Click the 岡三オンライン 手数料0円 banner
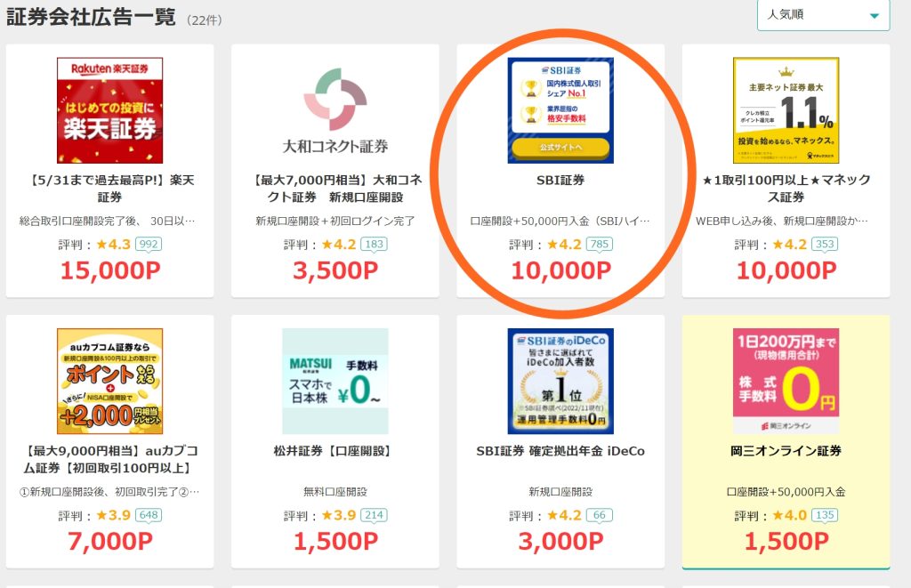This screenshot has width=911, height=588. pyautogui.click(x=786, y=381)
